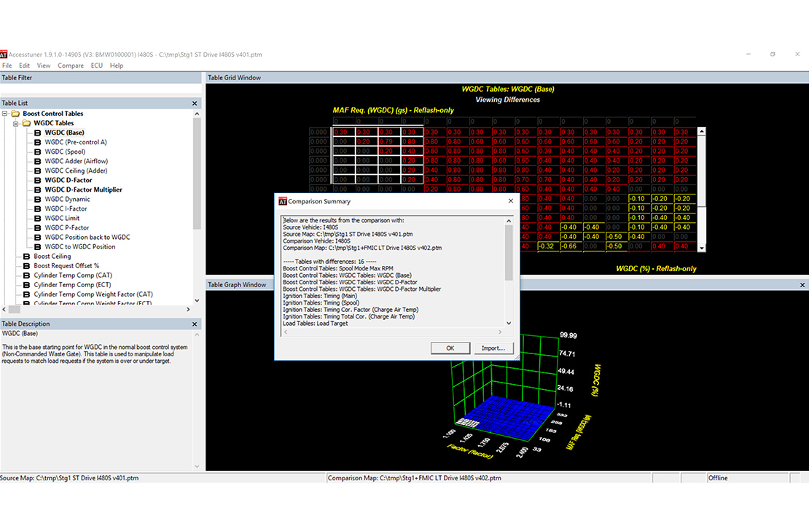The image size is (809, 532).
Task: Click the Import... button
Action: [493, 348]
